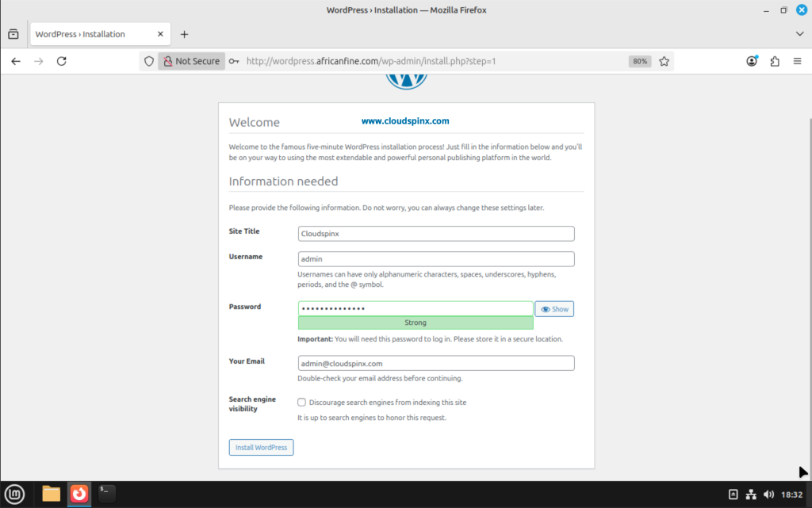This screenshot has width=812, height=508.
Task: Expand the list all tabs chevron
Action: tap(799, 34)
